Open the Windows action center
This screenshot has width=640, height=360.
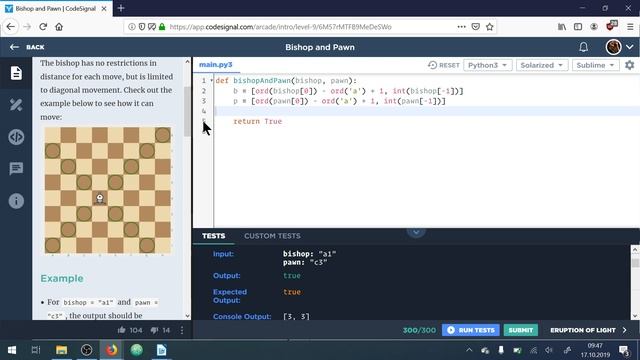tap(624, 350)
